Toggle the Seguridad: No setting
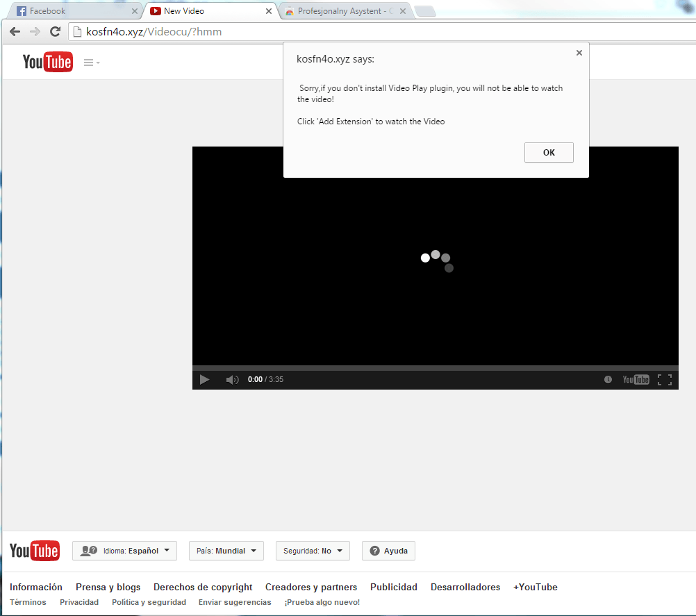Screen dimensions: 696x616 [x=313, y=551]
